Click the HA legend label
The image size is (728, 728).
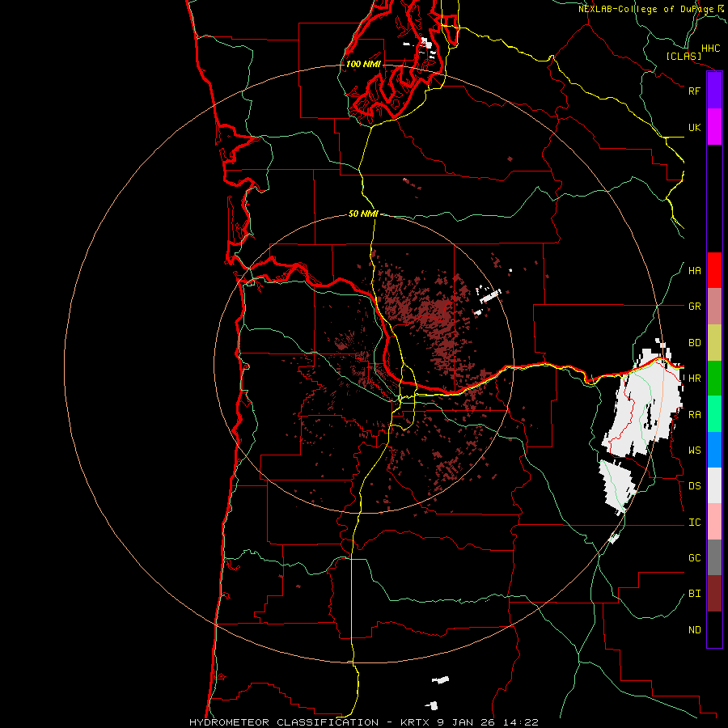pos(694,271)
